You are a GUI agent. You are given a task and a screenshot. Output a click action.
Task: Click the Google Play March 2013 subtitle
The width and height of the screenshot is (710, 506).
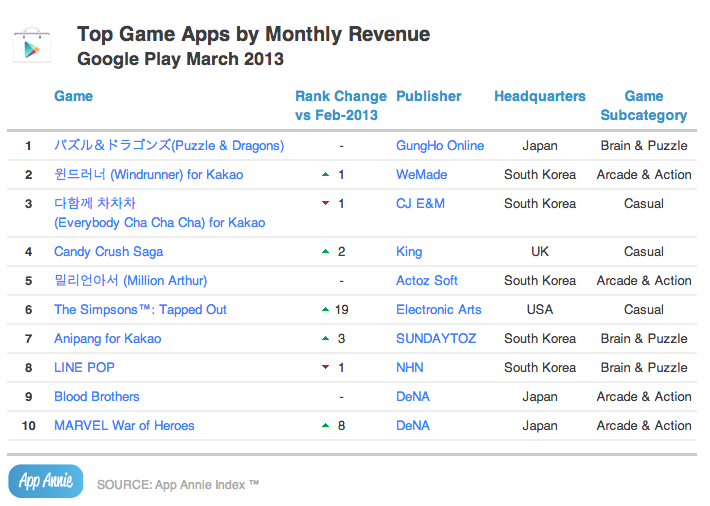[x=180, y=59]
